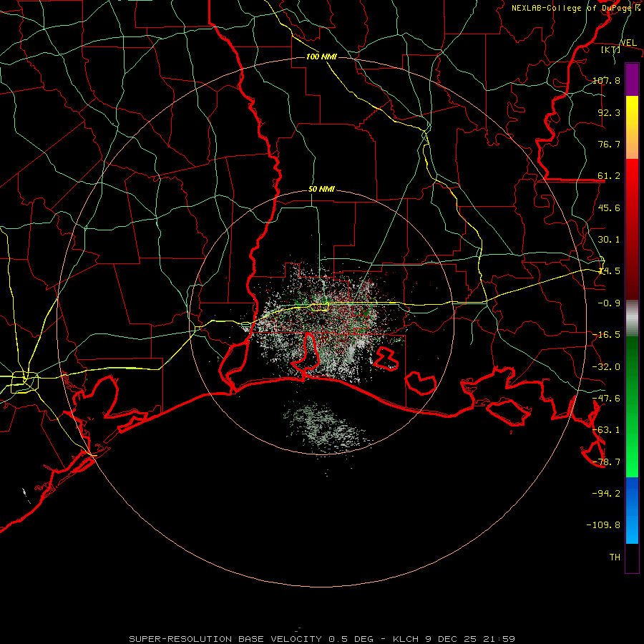This screenshot has width=644, height=644.
Task: Click the -94.2 scale value
Action: (x=606, y=493)
